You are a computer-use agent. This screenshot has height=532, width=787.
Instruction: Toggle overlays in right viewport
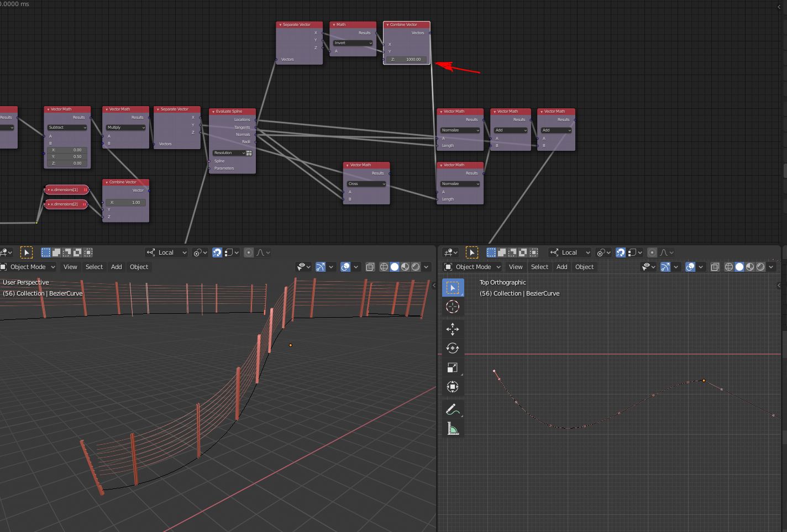(x=690, y=267)
